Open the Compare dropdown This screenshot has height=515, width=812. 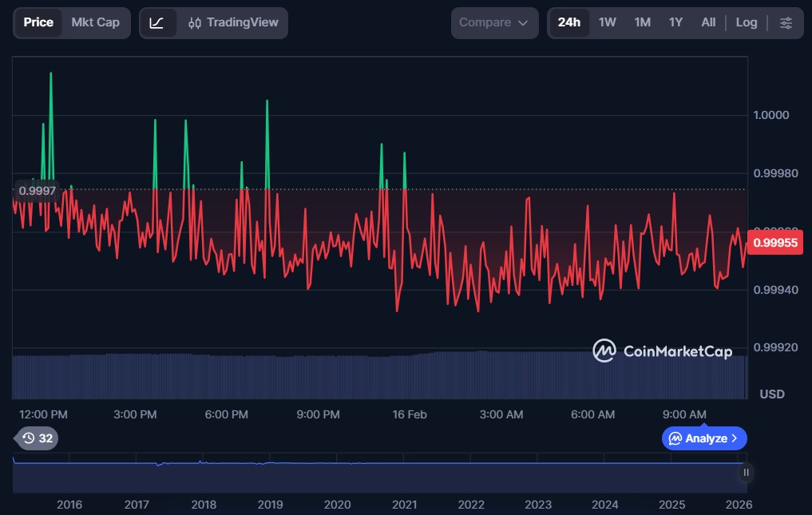(494, 23)
